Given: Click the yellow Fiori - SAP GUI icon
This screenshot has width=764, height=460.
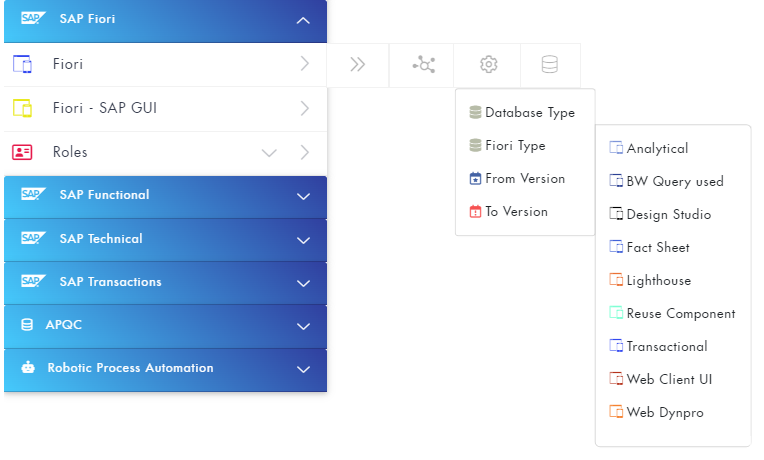Looking at the screenshot, I should (22, 108).
